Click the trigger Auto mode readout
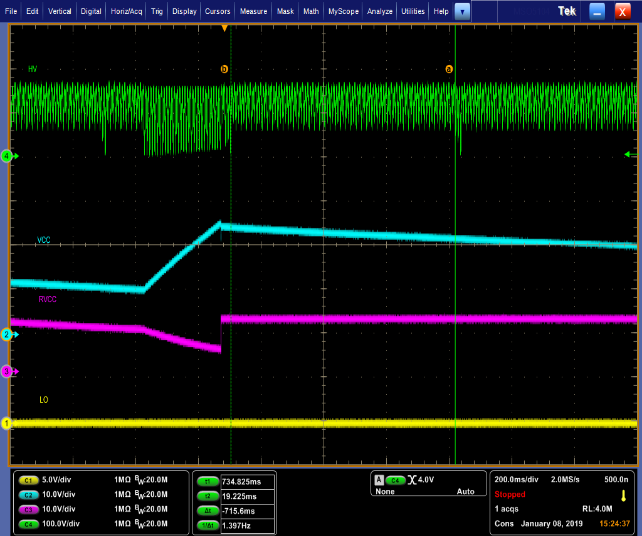 [465, 492]
